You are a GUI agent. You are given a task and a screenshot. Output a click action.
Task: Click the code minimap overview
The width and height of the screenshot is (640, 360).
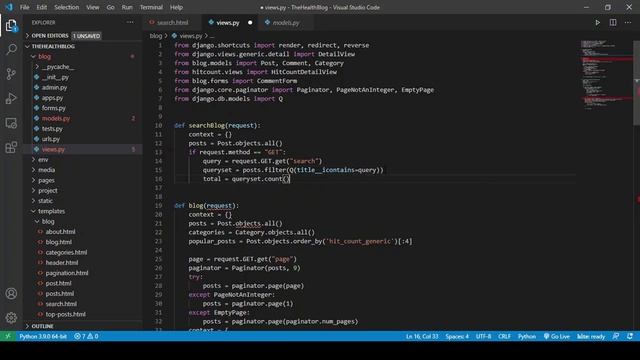coord(607,75)
